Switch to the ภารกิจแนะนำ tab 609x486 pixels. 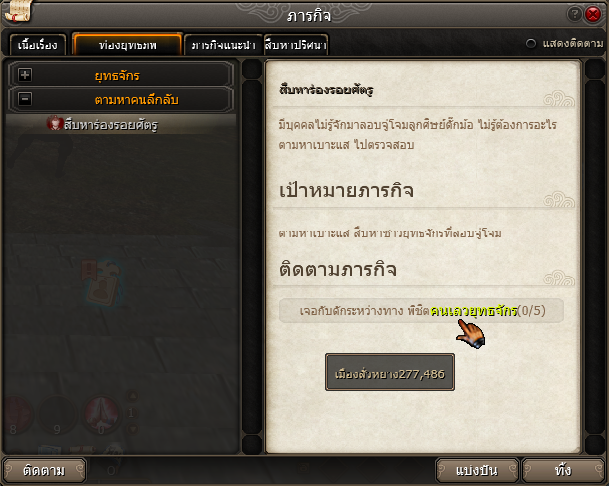coord(224,45)
